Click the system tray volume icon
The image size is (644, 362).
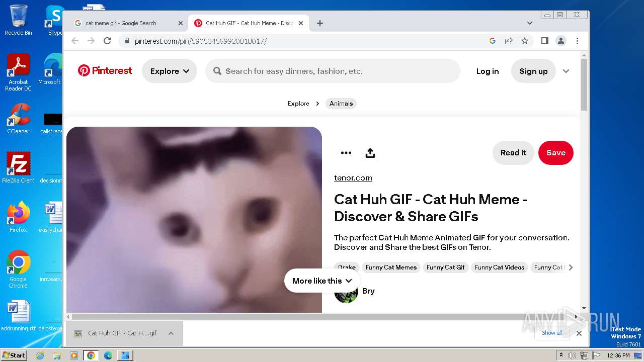pyautogui.click(x=572, y=355)
